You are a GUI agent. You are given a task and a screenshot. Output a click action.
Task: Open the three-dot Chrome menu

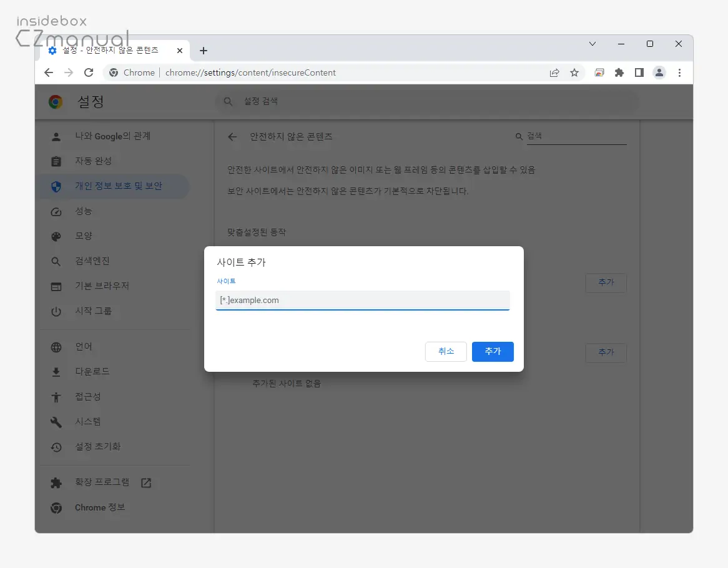tap(679, 72)
